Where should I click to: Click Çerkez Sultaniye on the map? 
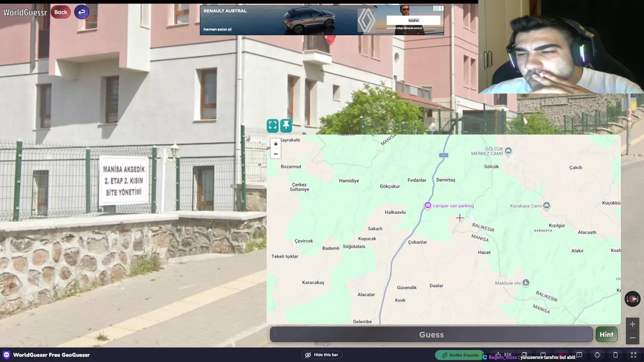300,187
